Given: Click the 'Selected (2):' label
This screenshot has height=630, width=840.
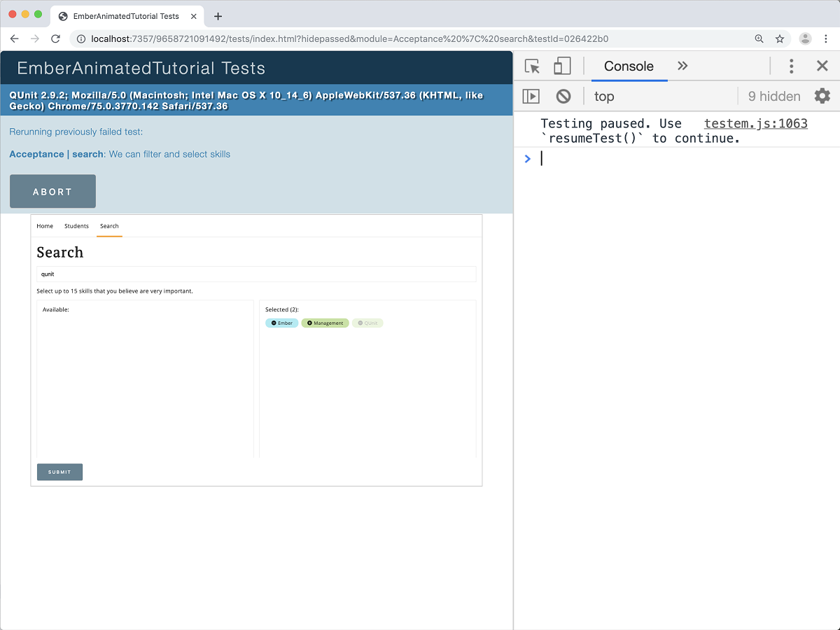Looking at the screenshot, I should click(282, 309).
